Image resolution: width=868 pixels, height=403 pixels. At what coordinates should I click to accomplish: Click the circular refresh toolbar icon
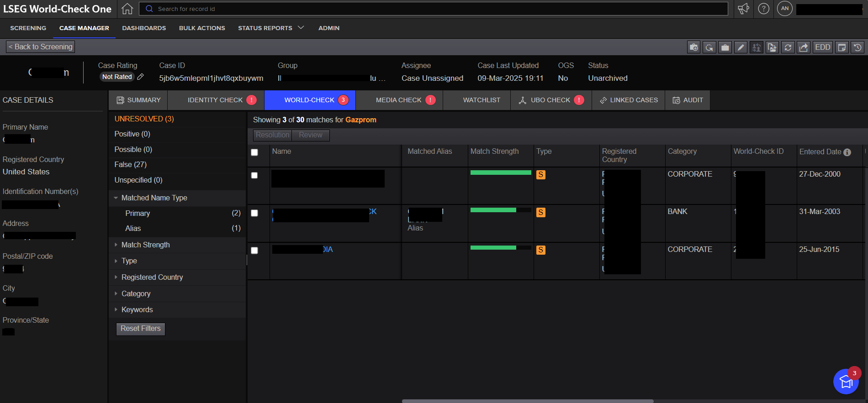[x=788, y=47]
